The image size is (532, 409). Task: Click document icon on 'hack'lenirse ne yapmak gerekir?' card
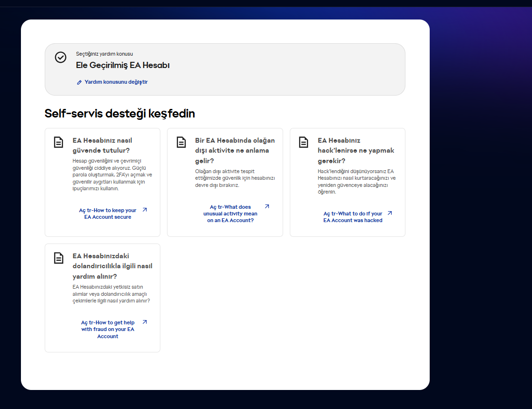tap(304, 143)
